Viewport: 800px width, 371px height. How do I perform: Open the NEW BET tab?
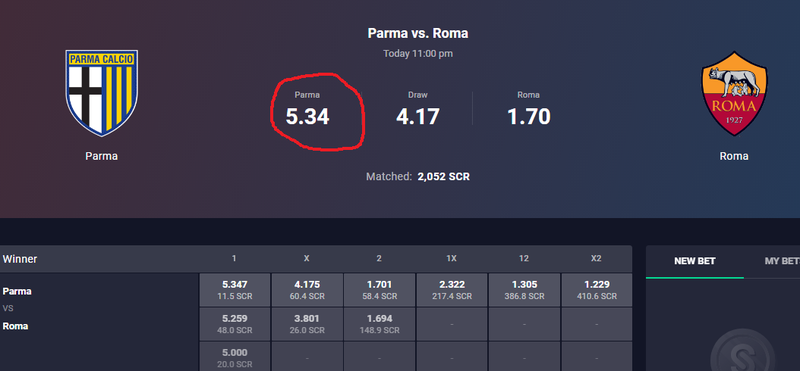694,261
